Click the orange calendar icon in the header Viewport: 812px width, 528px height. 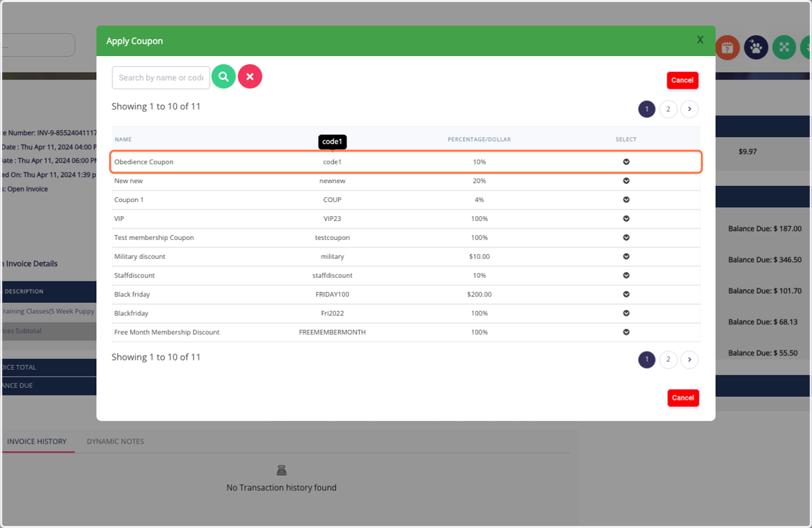[x=727, y=47]
